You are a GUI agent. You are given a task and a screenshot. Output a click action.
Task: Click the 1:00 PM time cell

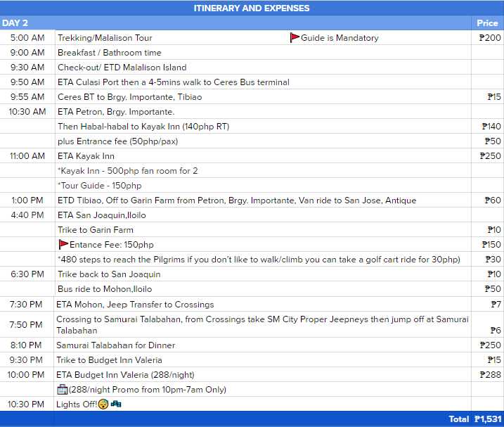coord(27,200)
